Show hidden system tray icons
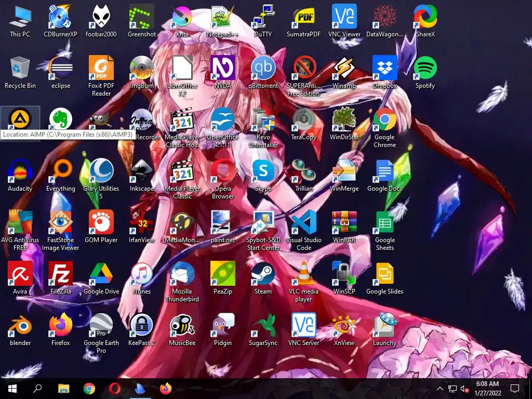The height and width of the screenshot is (399, 532). (440, 389)
